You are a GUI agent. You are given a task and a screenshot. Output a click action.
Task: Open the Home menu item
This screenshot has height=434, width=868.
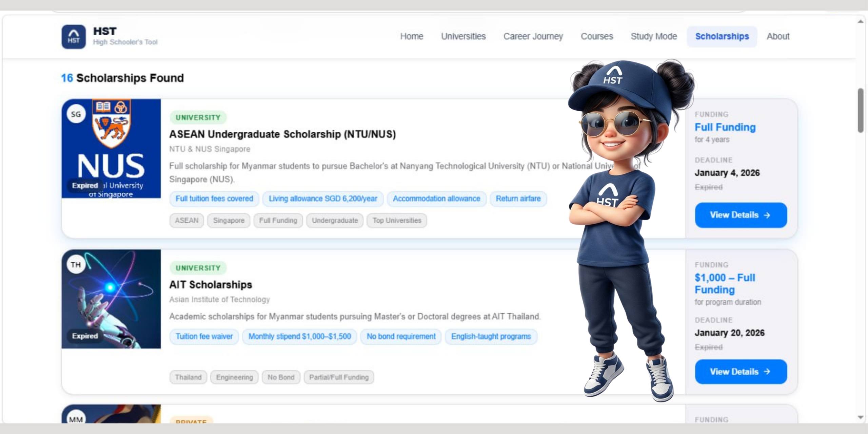click(x=411, y=36)
